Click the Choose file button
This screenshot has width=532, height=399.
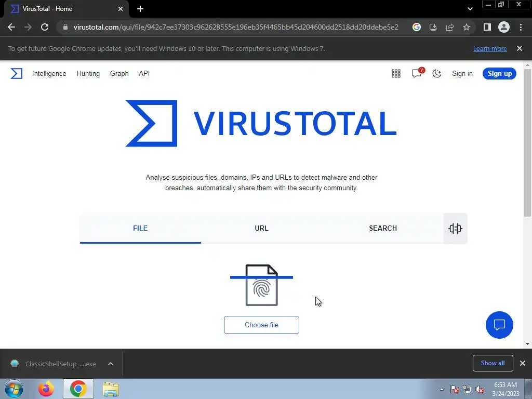point(262,325)
